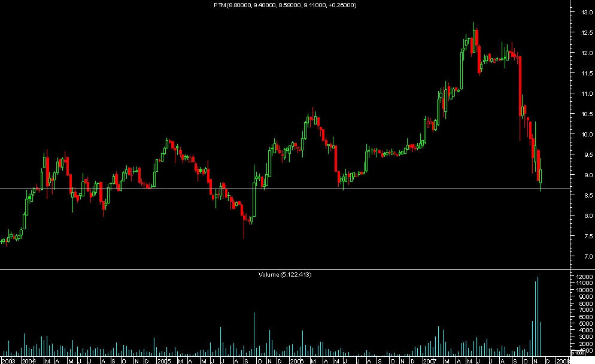Click the Volume (5,122,413) label
The width and height of the screenshot is (595, 364).
click(x=285, y=274)
